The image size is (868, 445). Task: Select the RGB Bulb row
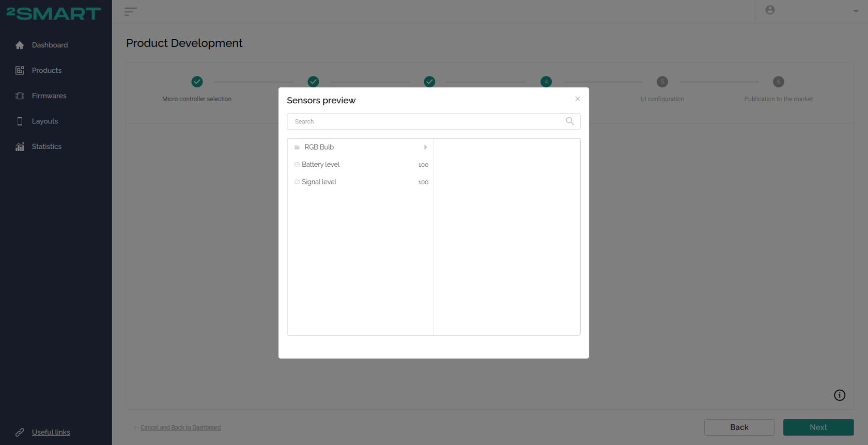tap(361, 147)
